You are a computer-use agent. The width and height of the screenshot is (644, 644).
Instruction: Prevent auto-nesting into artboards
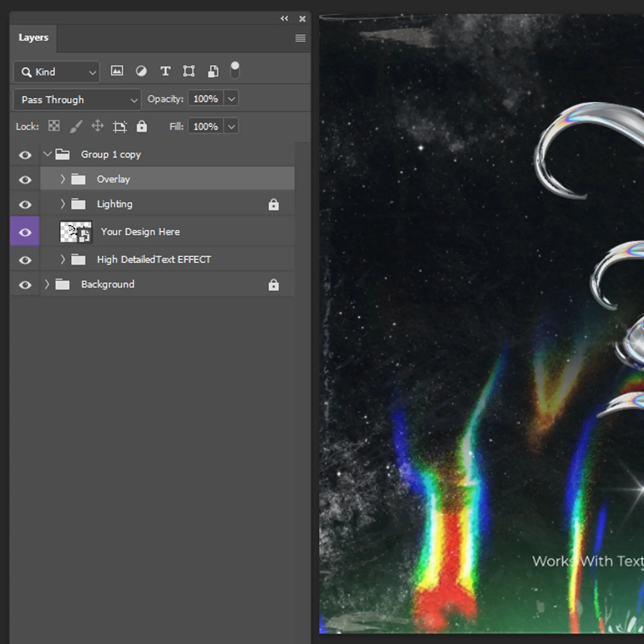[x=120, y=127]
